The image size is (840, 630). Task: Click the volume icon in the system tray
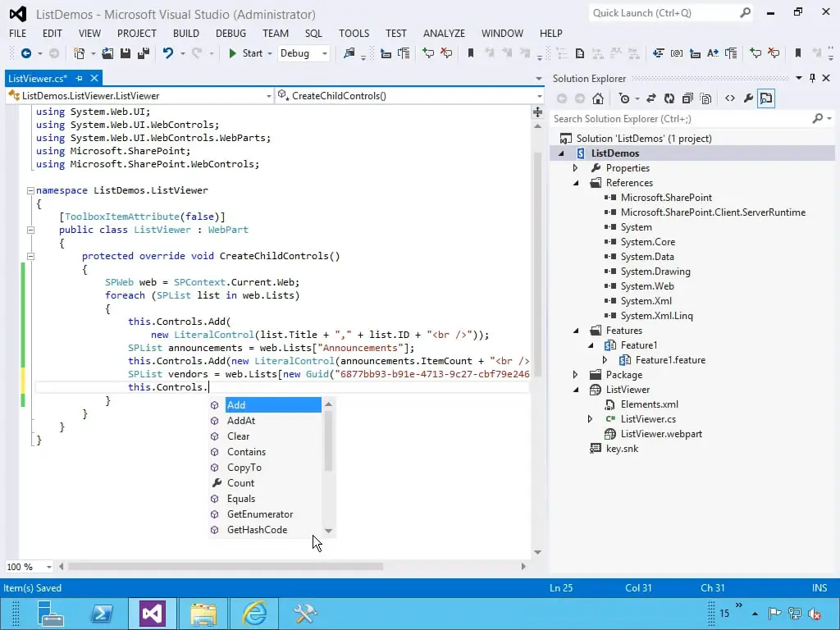[x=815, y=614]
